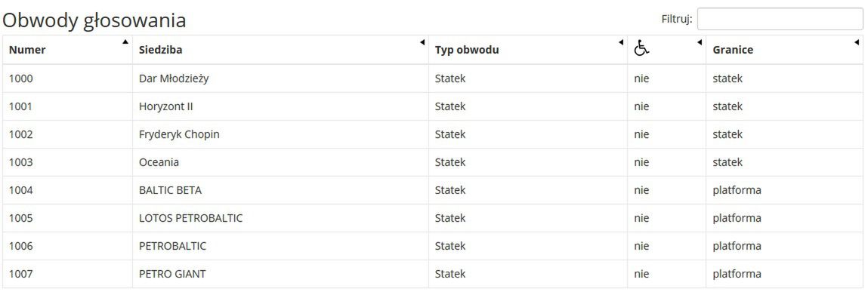This screenshot has width=868, height=295.
Task: Click district number 1006
Action: point(21,246)
